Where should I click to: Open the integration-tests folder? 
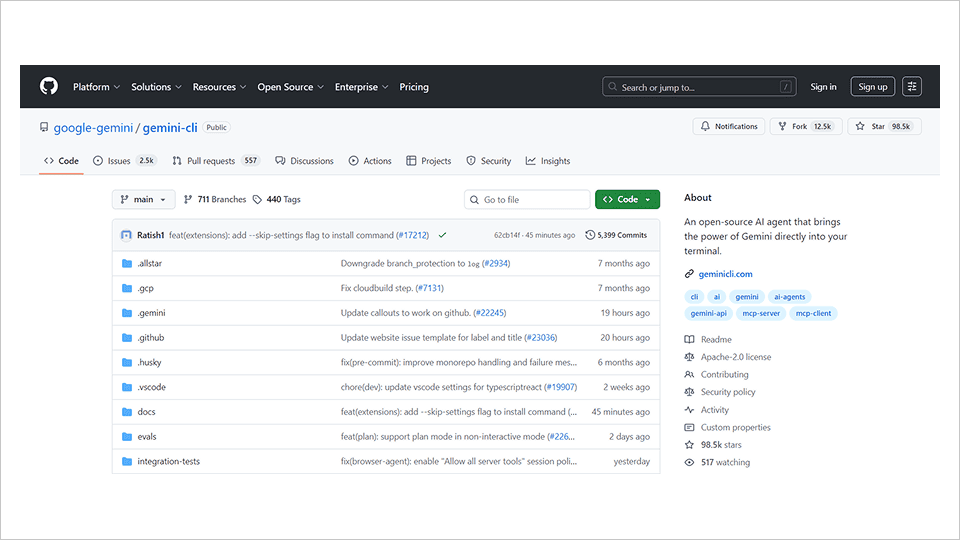click(168, 462)
